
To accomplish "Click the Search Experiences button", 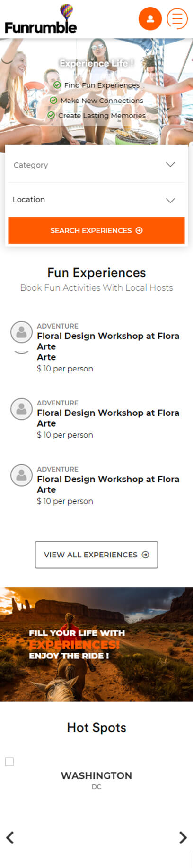I will coord(96,230).
